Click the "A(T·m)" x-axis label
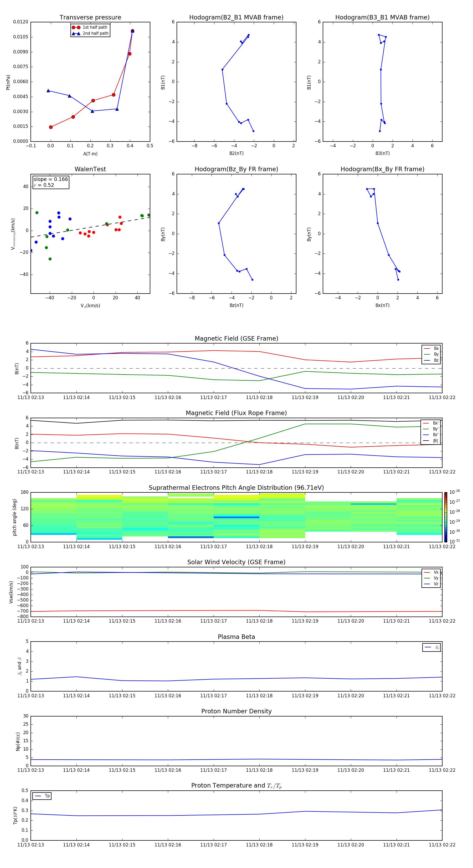Image resolution: width=473 pixels, height=868 pixels. [90, 154]
